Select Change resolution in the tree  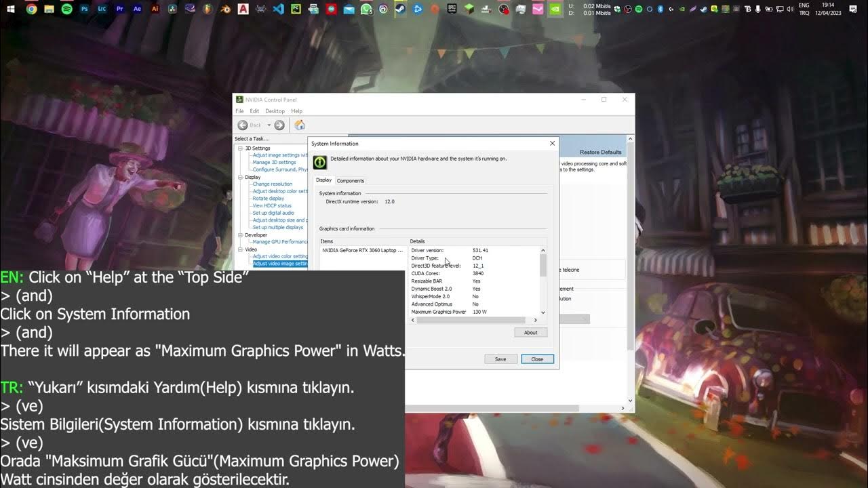[x=272, y=184]
